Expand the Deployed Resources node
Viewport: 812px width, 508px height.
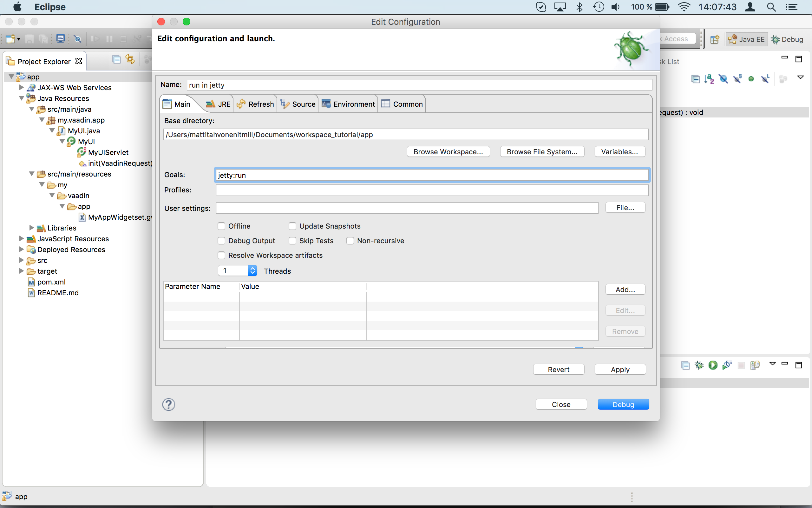[x=21, y=249]
